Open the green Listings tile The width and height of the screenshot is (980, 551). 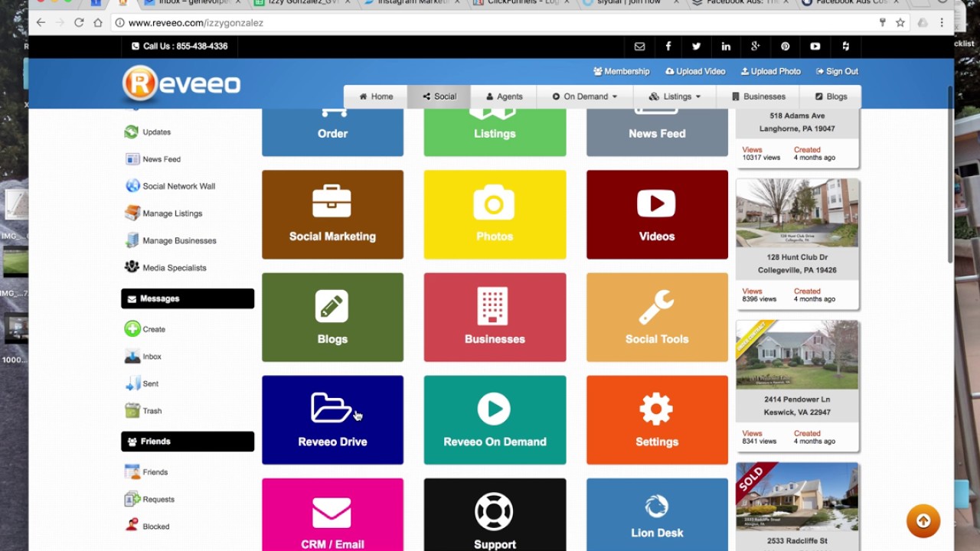point(495,132)
